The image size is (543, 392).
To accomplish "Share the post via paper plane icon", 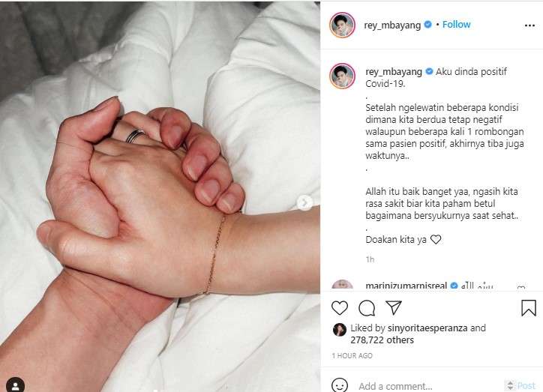I will click(394, 307).
